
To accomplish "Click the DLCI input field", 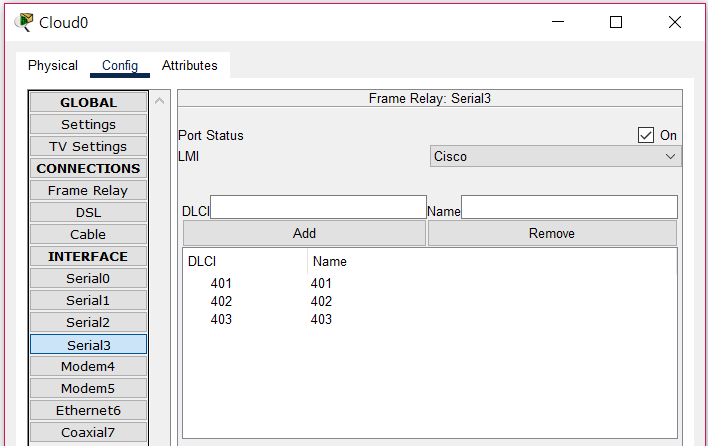I will click(318, 207).
